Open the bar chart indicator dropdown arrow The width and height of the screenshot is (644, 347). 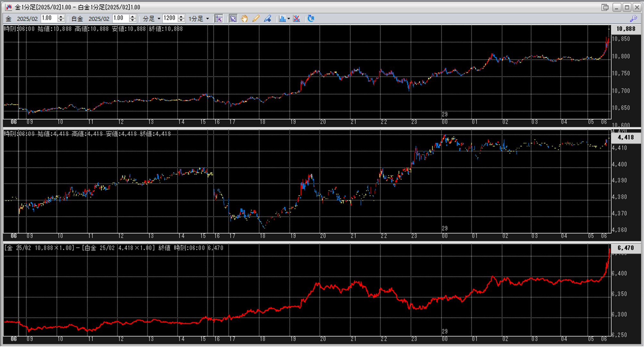(289, 19)
